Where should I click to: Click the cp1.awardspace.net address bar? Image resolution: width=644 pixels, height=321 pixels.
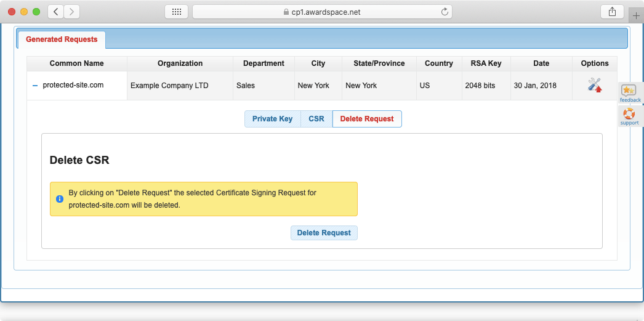point(322,12)
